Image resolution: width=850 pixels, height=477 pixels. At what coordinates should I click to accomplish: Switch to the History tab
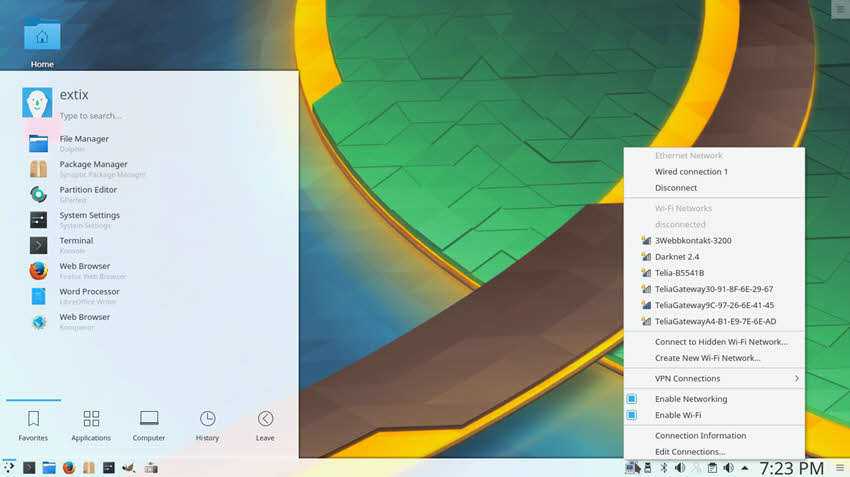point(207,425)
